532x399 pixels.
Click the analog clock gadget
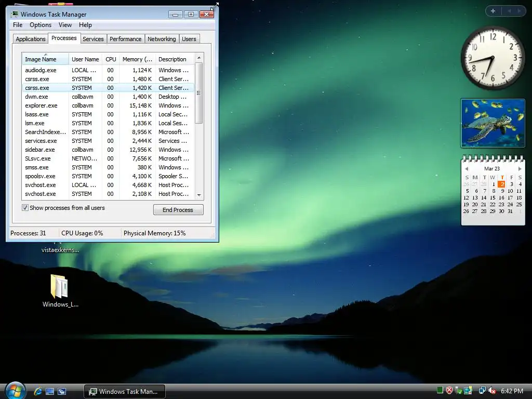[x=493, y=58]
